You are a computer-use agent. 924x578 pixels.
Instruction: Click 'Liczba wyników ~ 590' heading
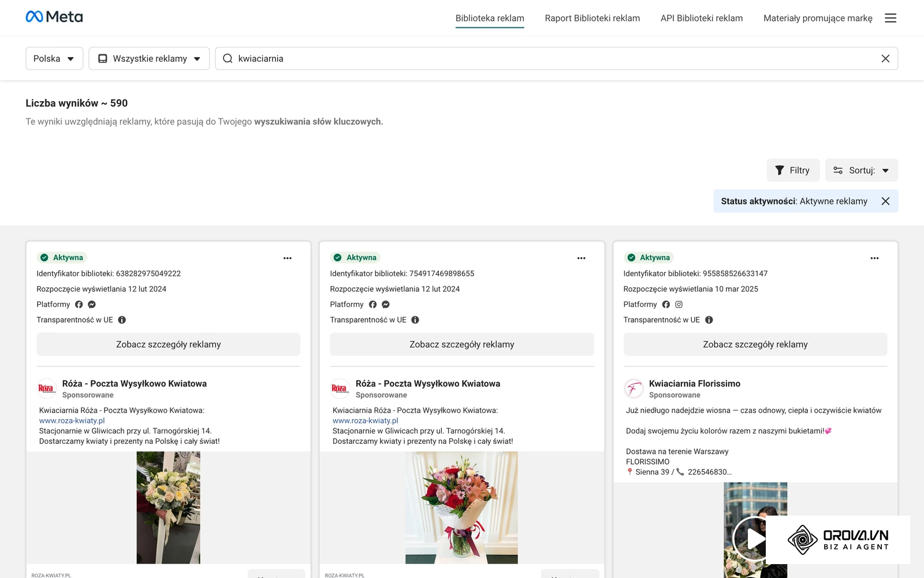click(77, 103)
